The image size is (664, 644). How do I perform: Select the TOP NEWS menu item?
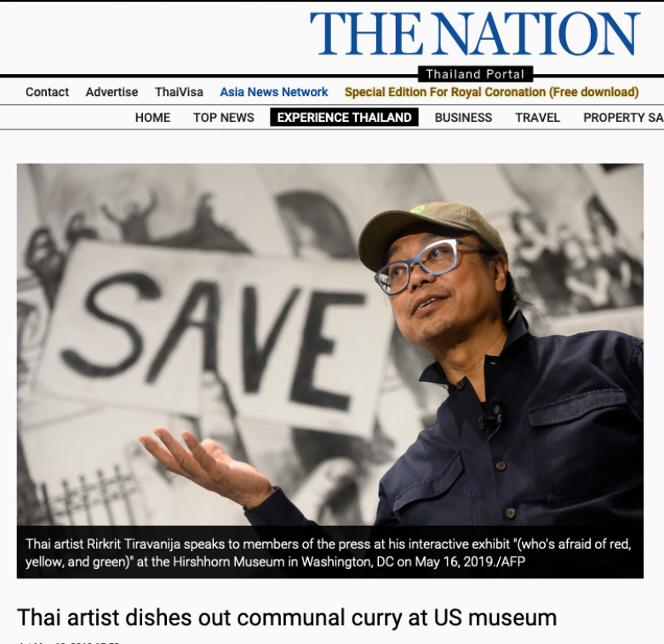(x=224, y=118)
